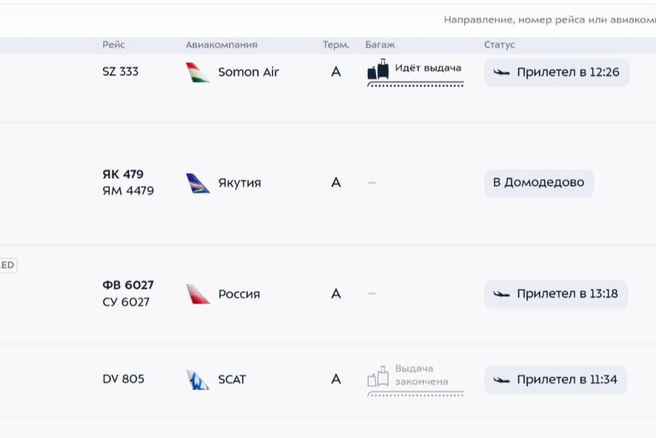Click the Якутия airline tail logo
Screen dimensions: 656x438
tap(197, 183)
